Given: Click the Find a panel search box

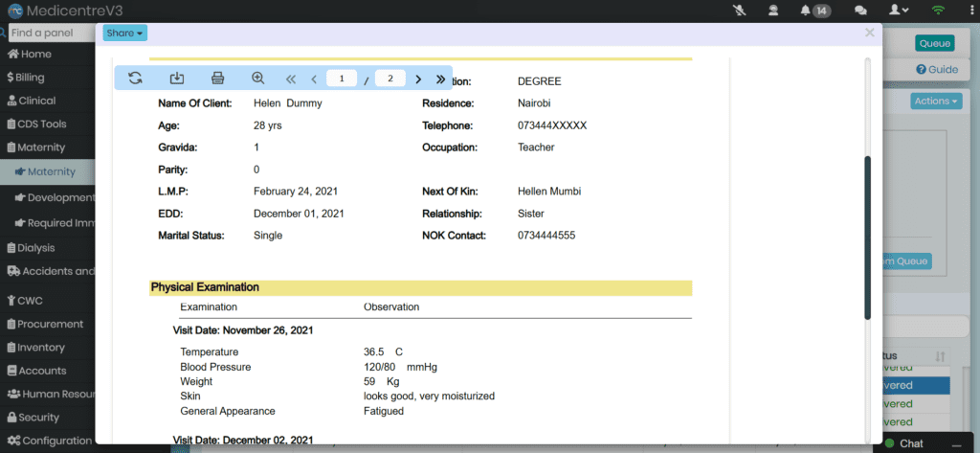Looking at the screenshot, I should coord(52,33).
